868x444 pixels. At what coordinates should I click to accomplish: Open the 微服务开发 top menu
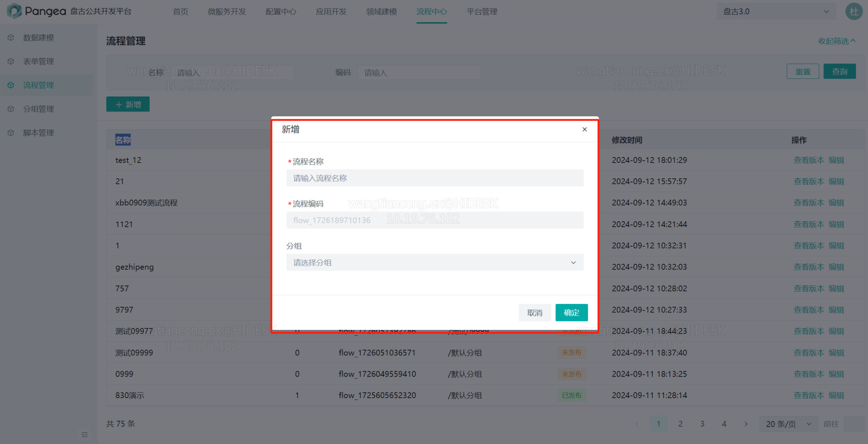(x=227, y=12)
